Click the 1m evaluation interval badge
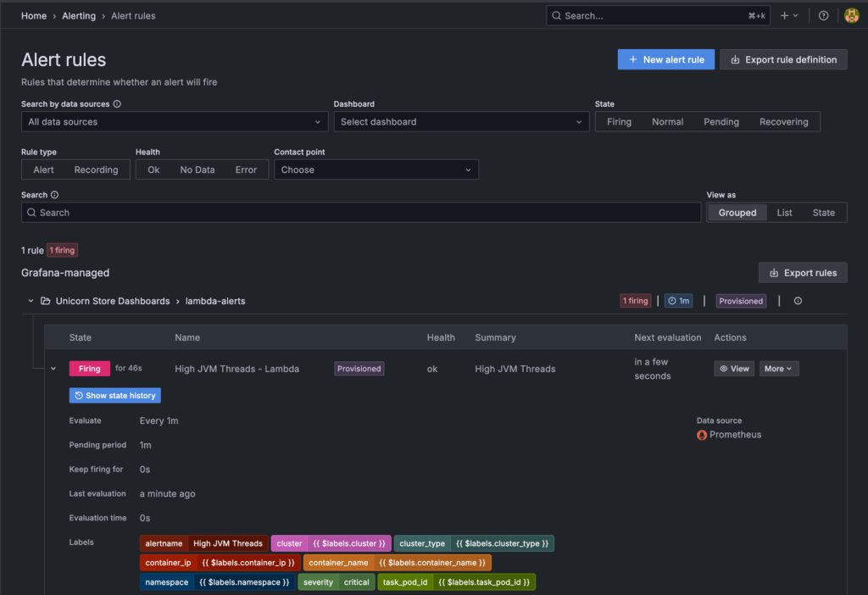 point(680,300)
